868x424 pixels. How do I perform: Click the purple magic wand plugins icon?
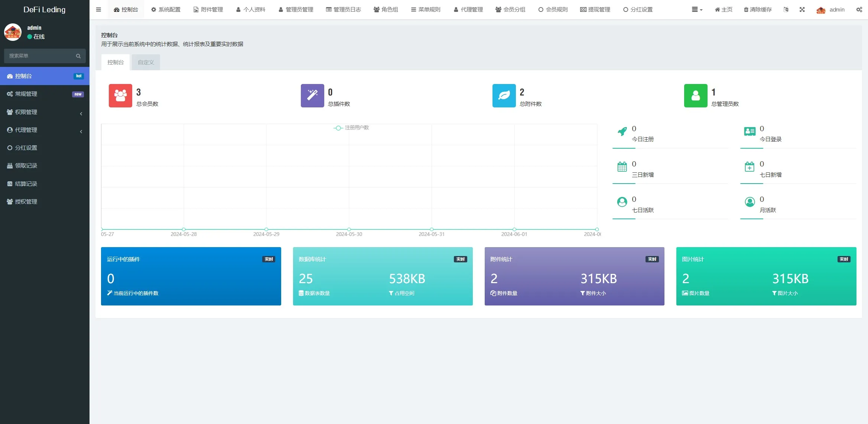pyautogui.click(x=312, y=96)
